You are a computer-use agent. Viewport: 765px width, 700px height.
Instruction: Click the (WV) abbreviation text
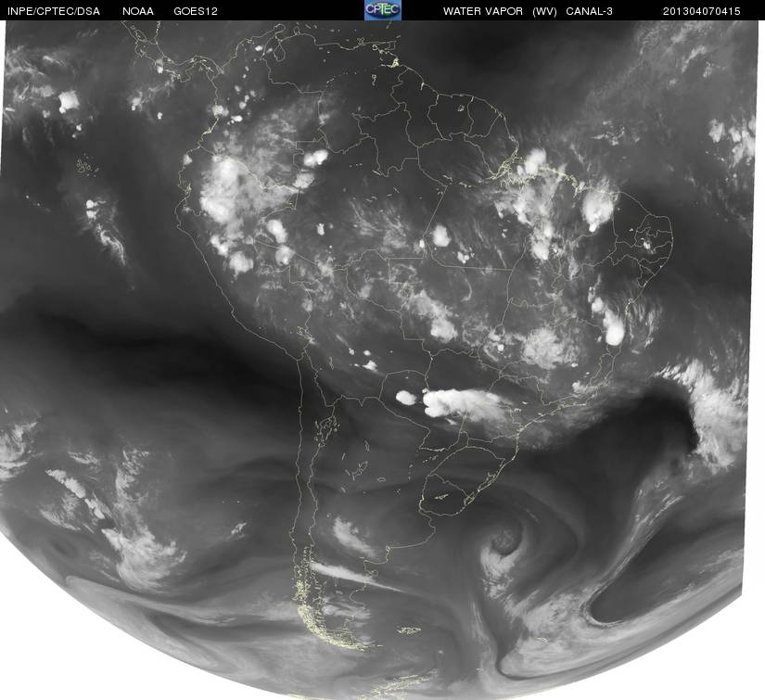pos(544,11)
